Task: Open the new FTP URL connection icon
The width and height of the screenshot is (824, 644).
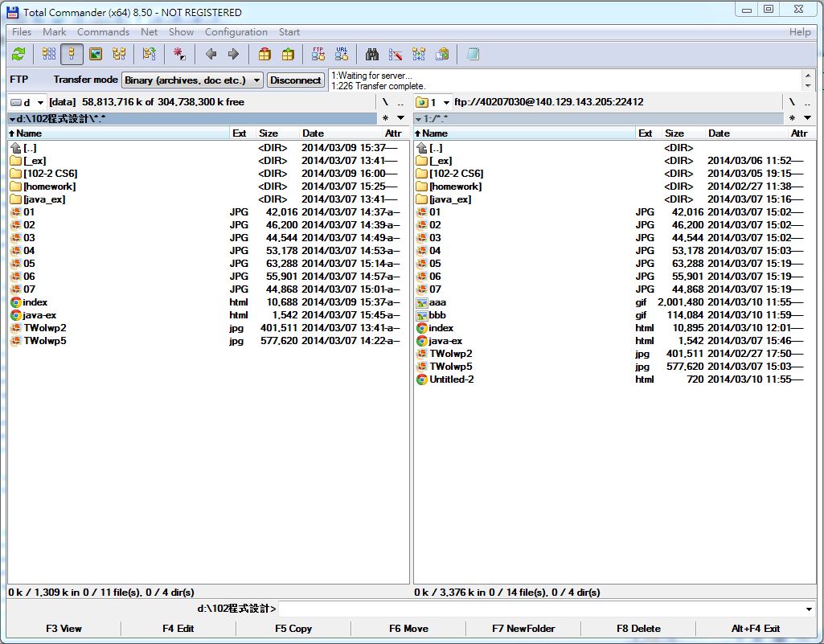Action: [x=342, y=54]
